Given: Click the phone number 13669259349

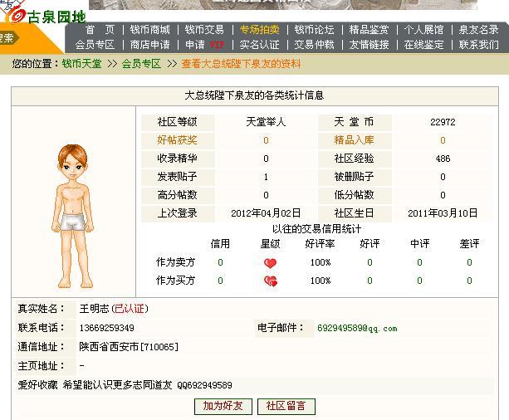Looking at the screenshot, I should click(107, 328).
